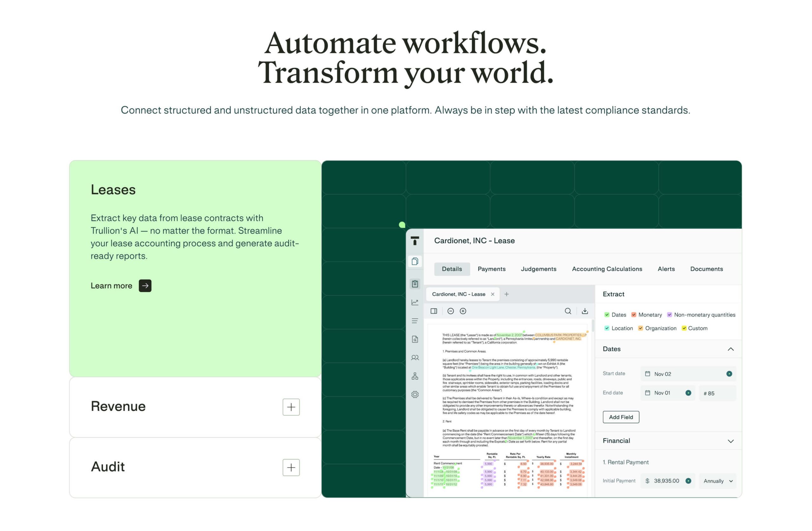Open the users icon in the sidebar
Viewport: 812px width, 531px height.
pos(415,358)
